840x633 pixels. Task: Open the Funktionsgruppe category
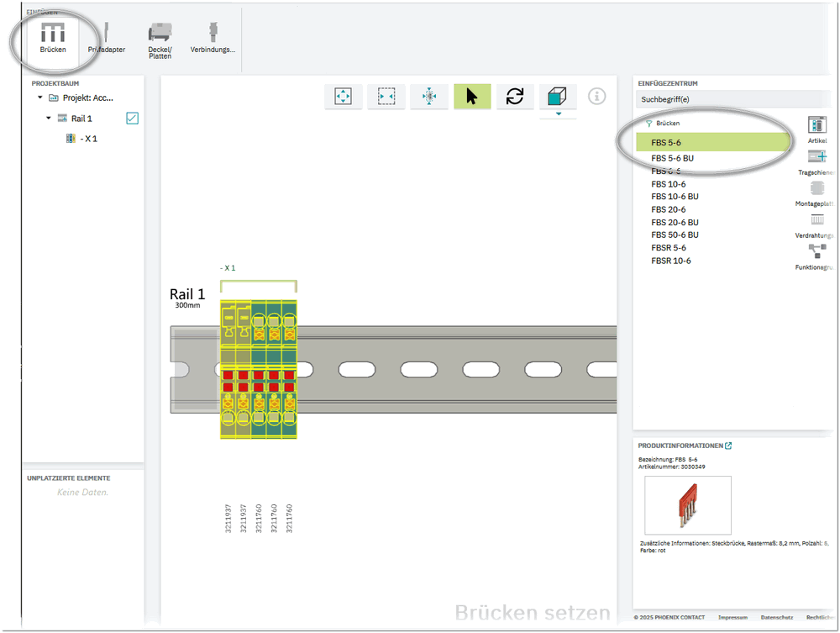pyautogui.click(x=816, y=257)
